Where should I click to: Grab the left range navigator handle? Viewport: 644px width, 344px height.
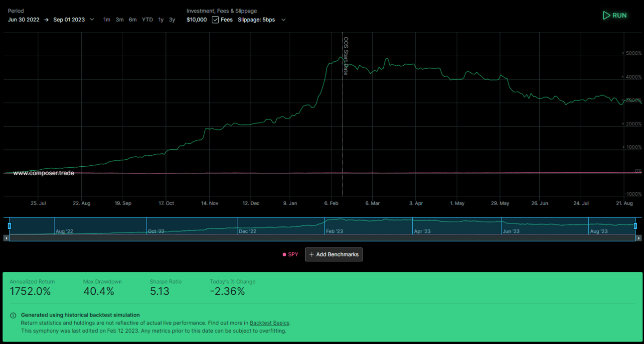tap(9, 226)
